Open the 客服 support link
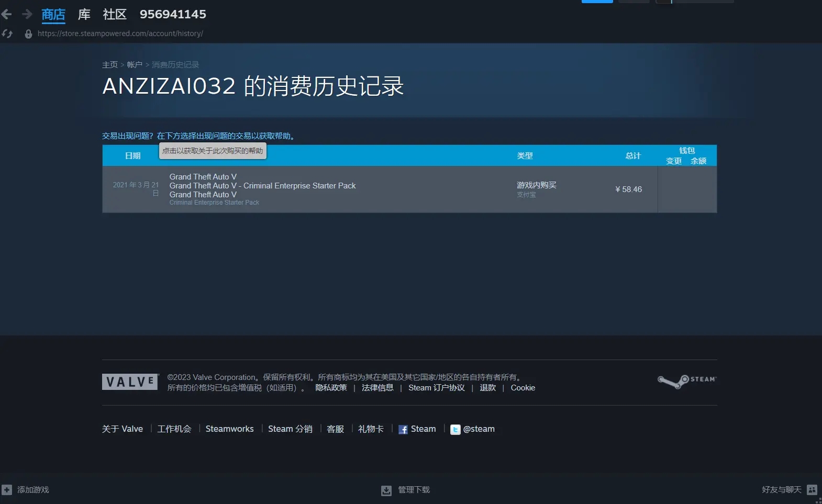Viewport: 822px width, 504px height. (x=335, y=429)
